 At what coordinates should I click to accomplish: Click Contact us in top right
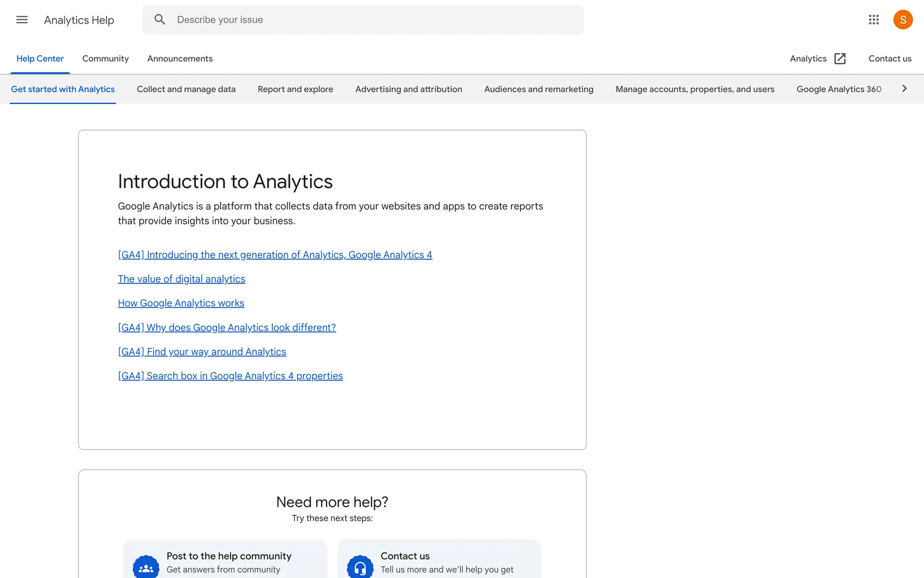tap(889, 59)
